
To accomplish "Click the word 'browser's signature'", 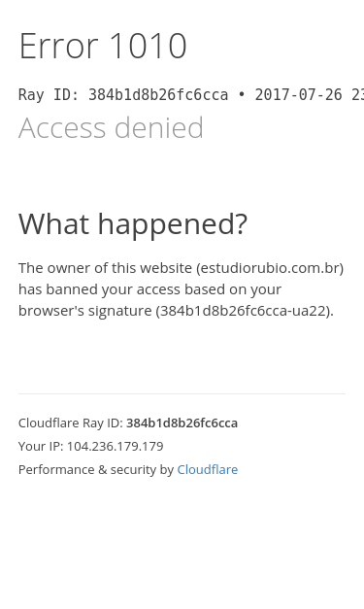I will coord(85,311).
